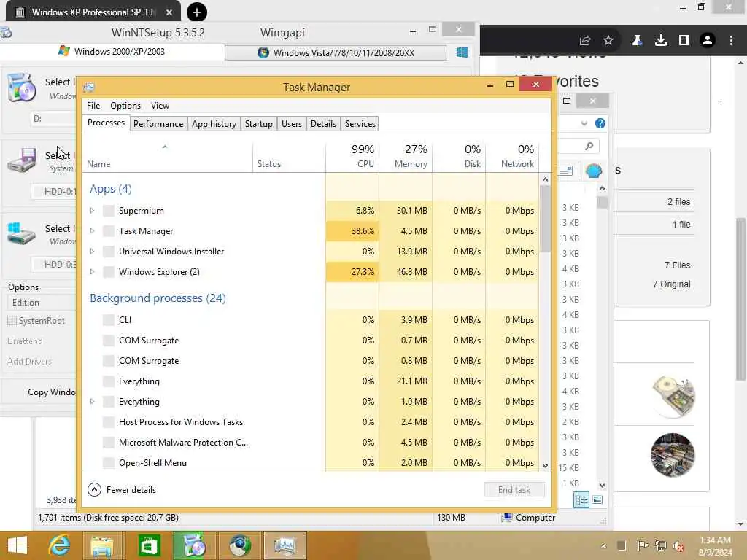Select Microsoft Malware Protection process row
Screen dimensions: 747x560
pyautogui.click(x=311, y=443)
